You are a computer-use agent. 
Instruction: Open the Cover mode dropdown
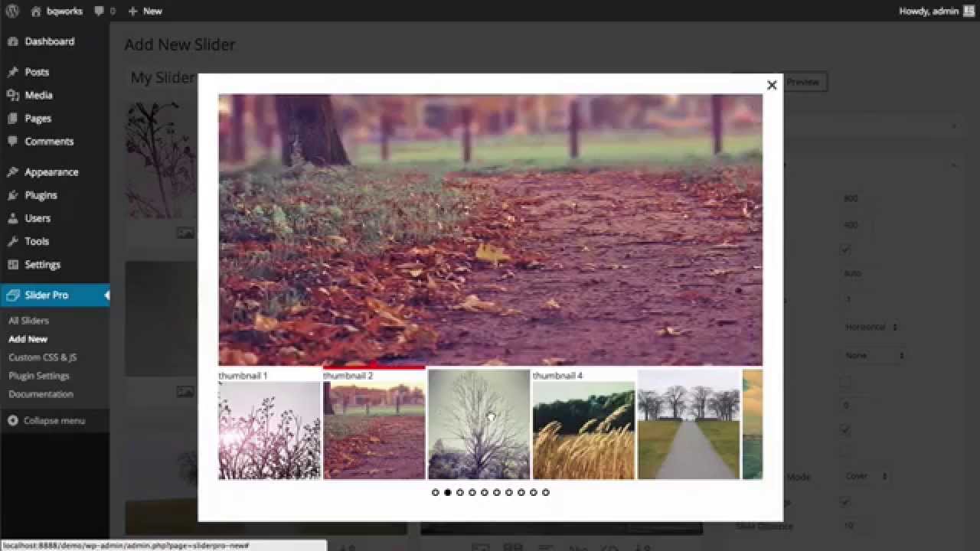point(865,476)
